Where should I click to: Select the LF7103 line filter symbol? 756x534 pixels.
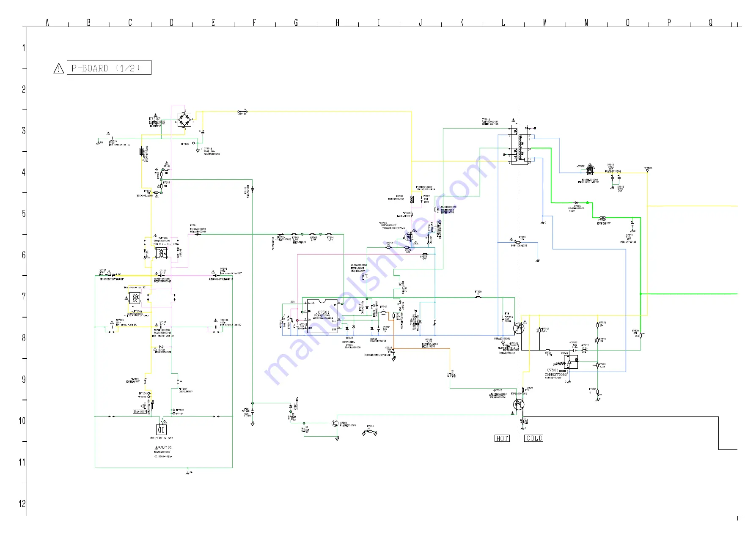pos(161,253)
